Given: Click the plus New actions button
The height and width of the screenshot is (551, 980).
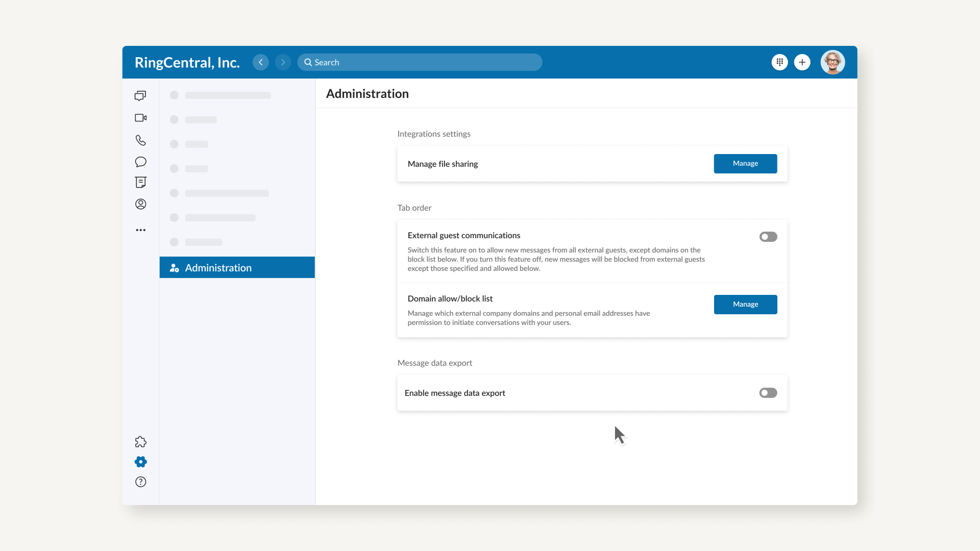Looking at the screenshot, I should (x=802, y=62).
